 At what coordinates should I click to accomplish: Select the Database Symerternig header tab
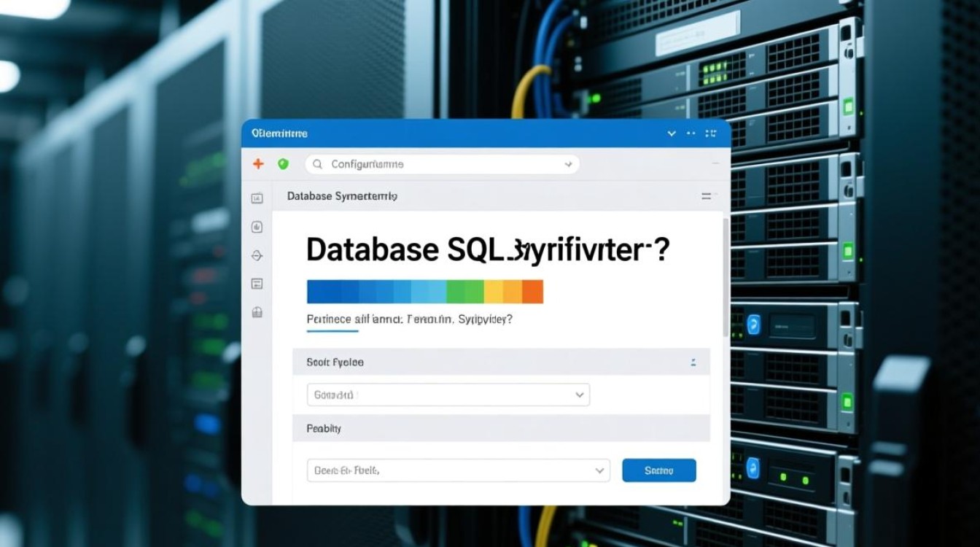click(342, 196)
